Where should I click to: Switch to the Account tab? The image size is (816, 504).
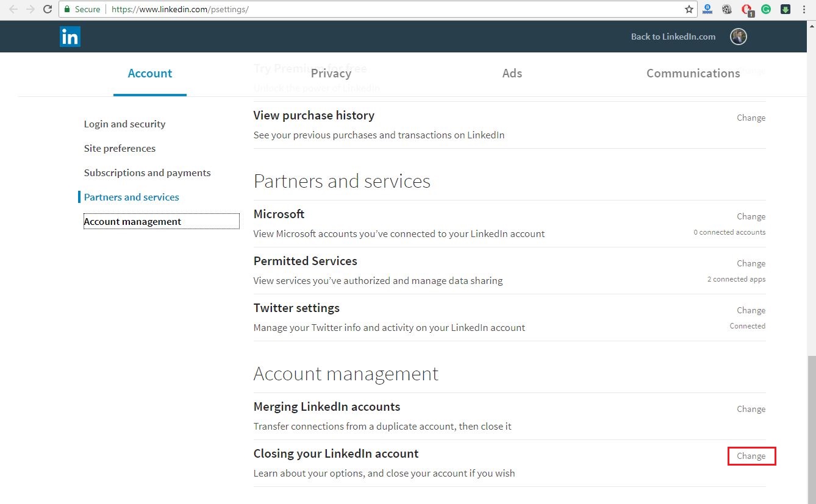tap(150, 74)
